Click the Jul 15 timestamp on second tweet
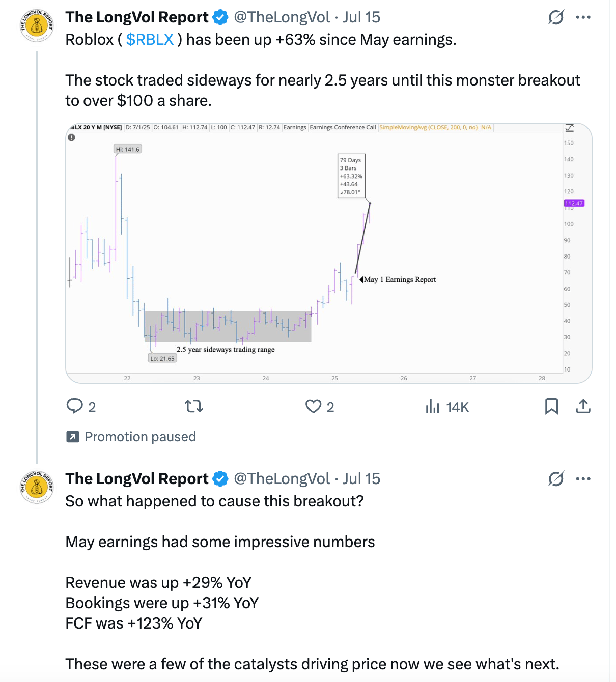 [361, 479]
